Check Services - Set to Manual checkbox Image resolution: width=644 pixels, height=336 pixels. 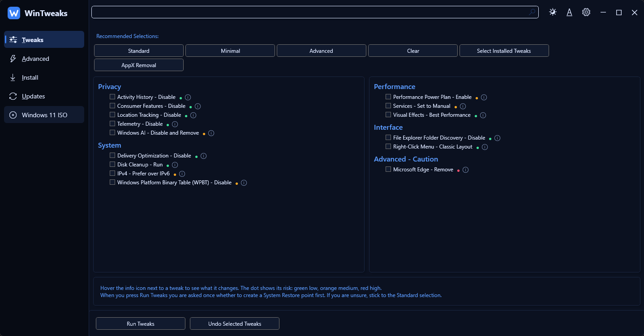pyautogui.click(x=388, y=106)
